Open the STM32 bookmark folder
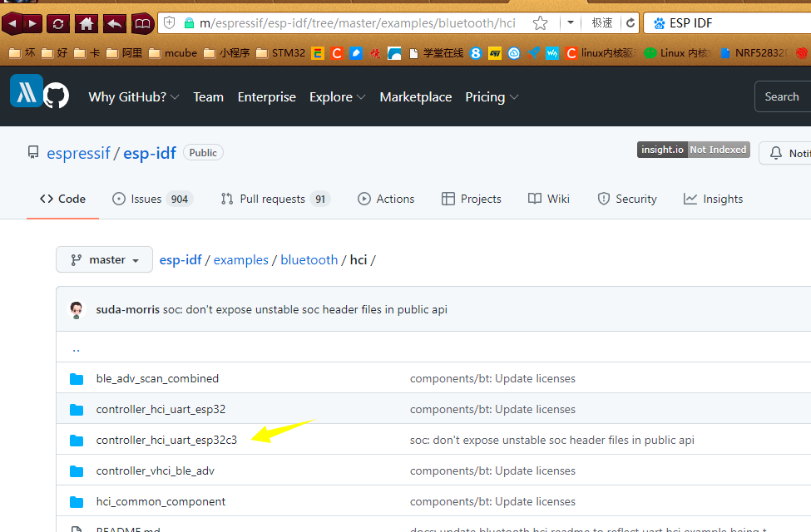 click(281, 52)
